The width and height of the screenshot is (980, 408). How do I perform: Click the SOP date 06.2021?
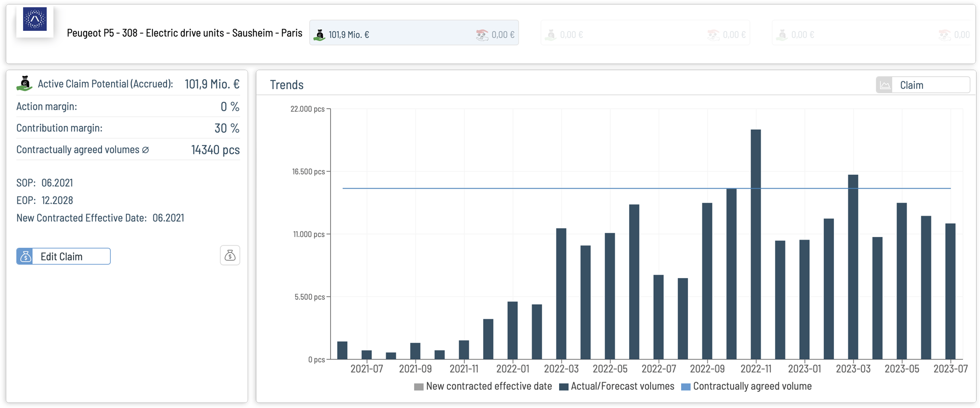coord(57,183)
